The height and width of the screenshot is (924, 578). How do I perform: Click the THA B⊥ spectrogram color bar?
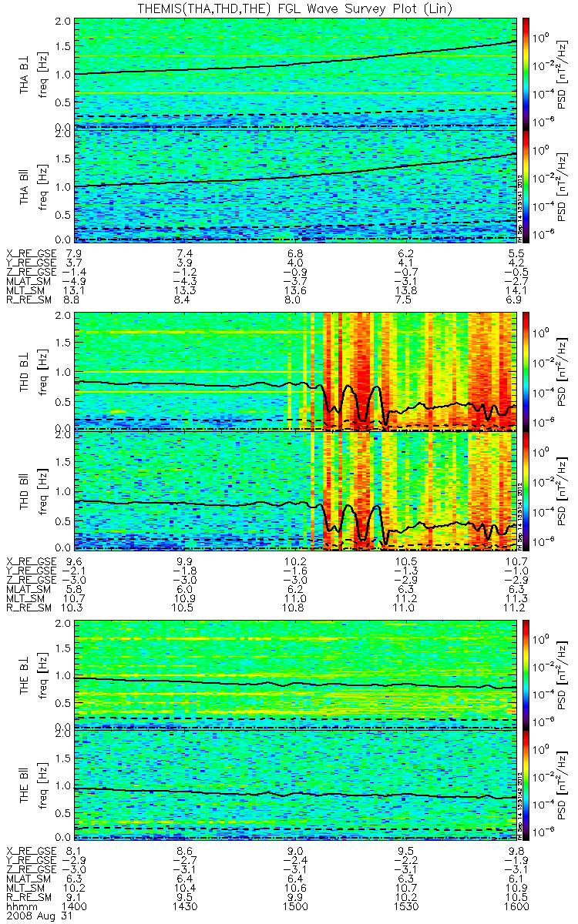pyautogui.click(x=526, y=73)
